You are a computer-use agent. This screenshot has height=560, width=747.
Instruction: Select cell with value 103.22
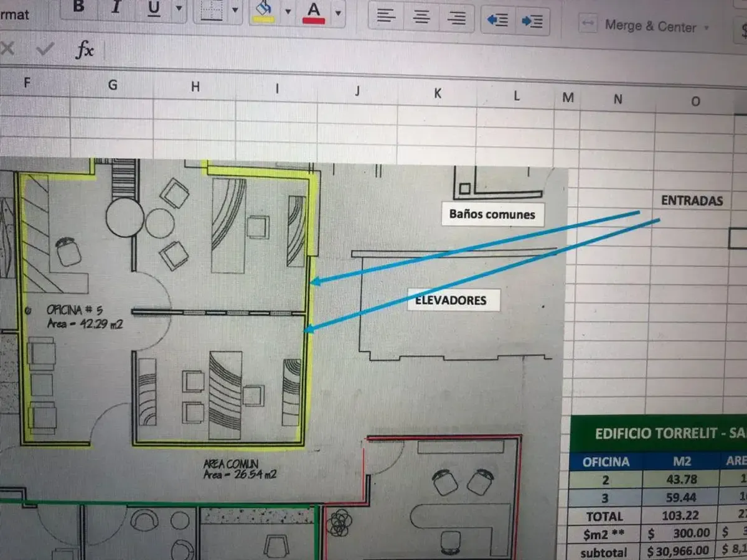click(x=680, y=516)
